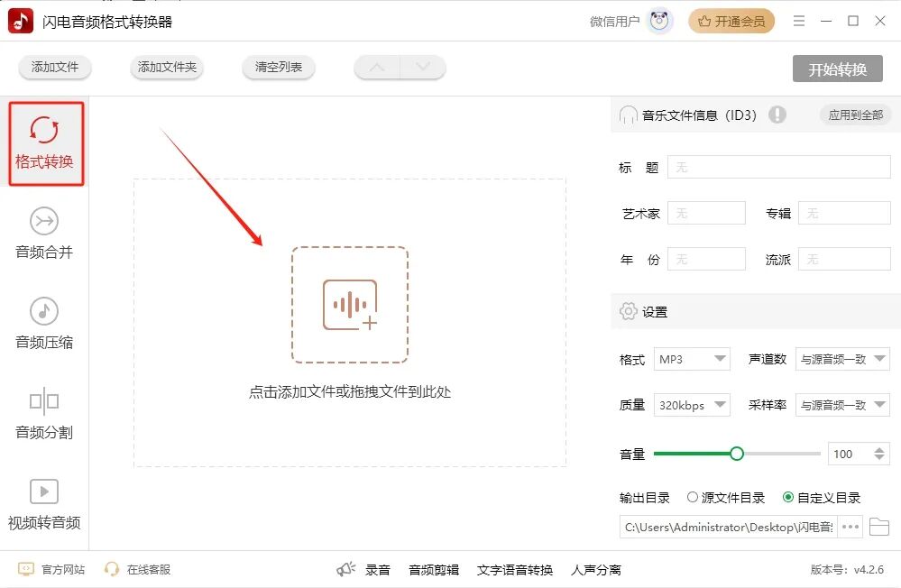Click the 添加文件夹 button

pyautogui.click(x=167, y=68)
